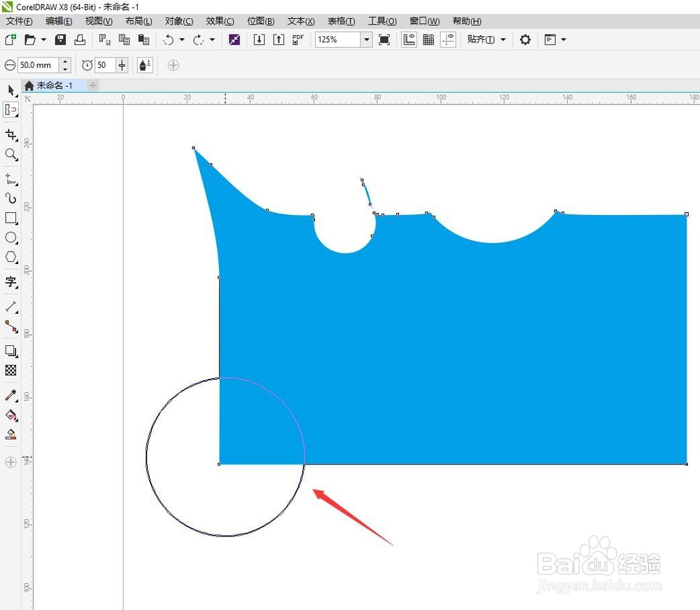Click the nib size 50.0 mm field
This screenshot has width=700, height=610.
(x=38, y=65)
